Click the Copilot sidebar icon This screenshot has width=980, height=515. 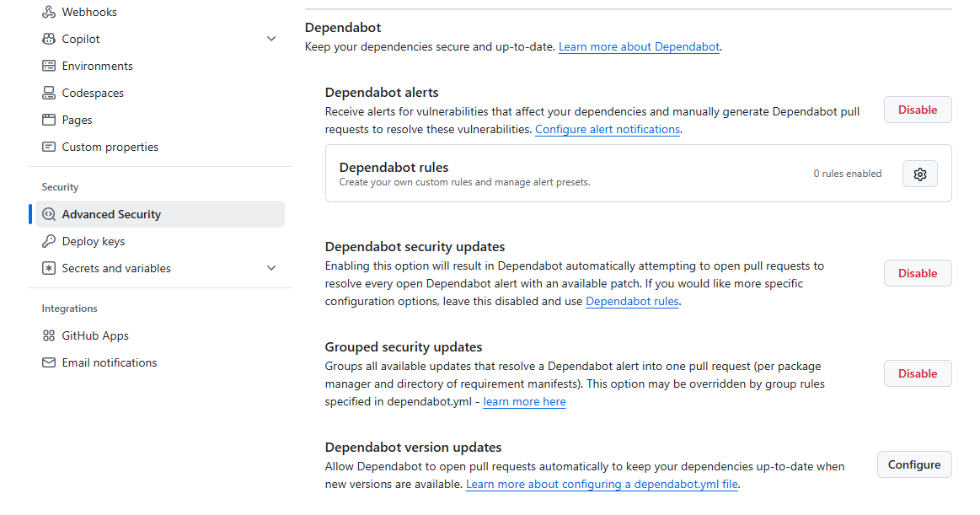click(x=49, y=39)
